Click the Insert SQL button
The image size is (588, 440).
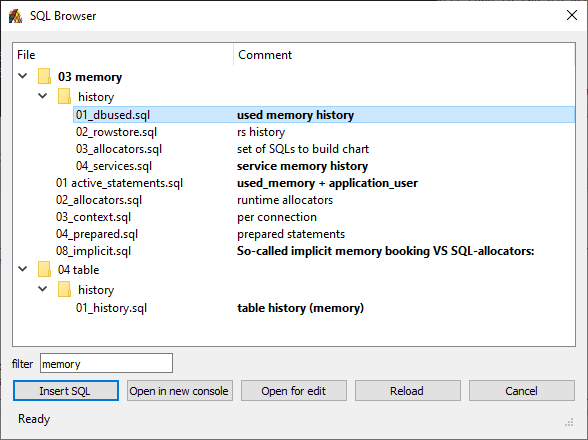coord(66,391)
